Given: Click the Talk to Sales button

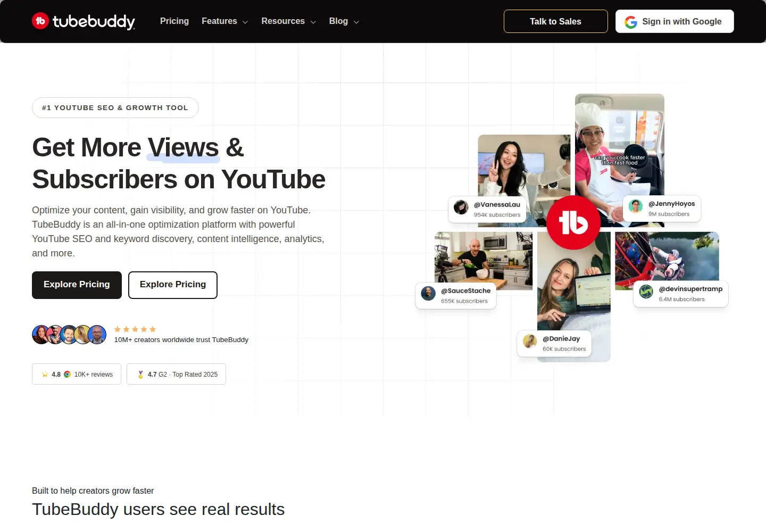Looking at the screenshot, I should (x=555, y=21).
